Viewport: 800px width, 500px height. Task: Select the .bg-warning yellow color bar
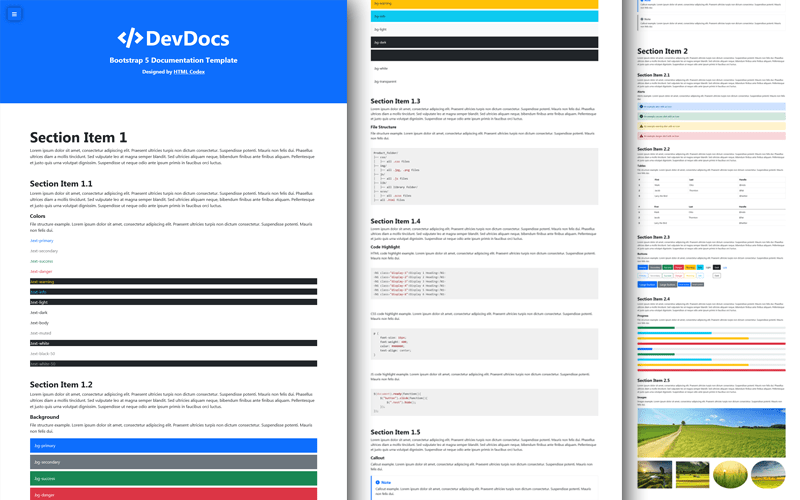click(x=484, y=4)
